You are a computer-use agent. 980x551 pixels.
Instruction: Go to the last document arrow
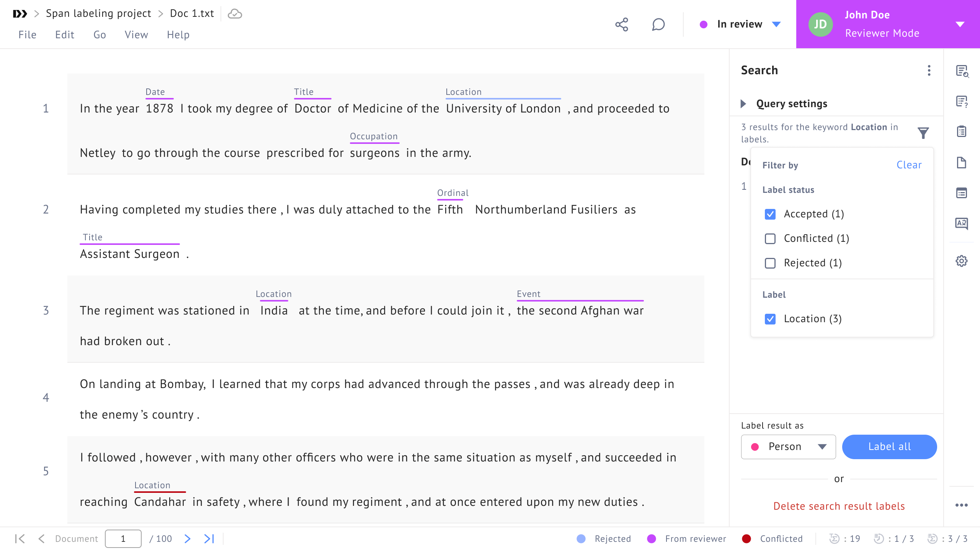209,539
